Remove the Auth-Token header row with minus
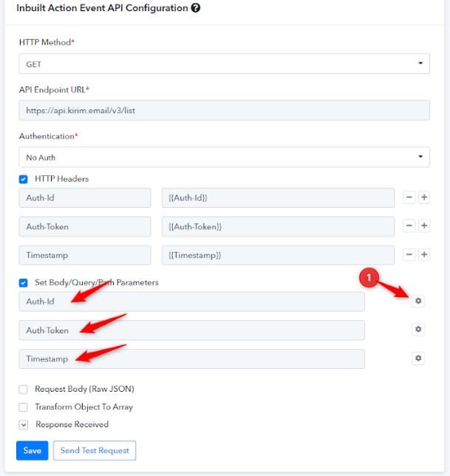The height and width of the screenshot is (476, 450). 409,226
